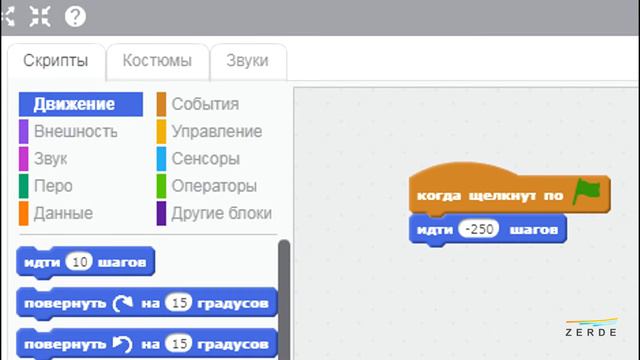Select the Управление block category
Screen dimensions: 640x360
pos(210,131)
